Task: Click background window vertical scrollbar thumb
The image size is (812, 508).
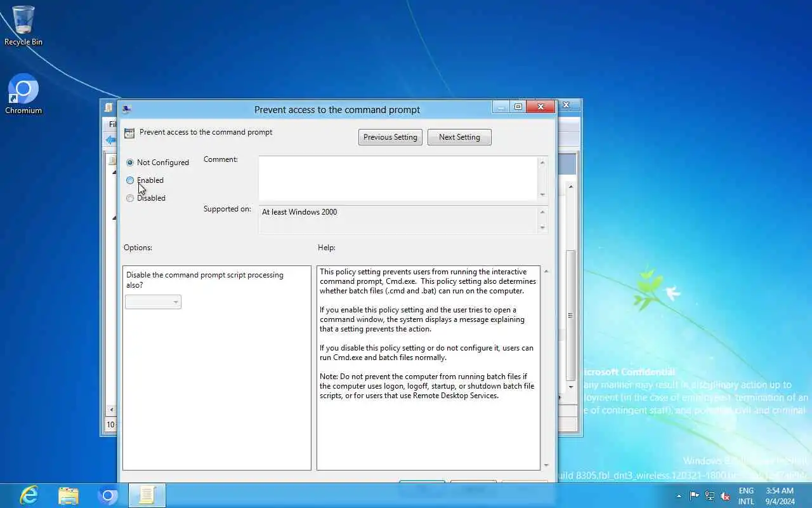Action: tap(571, 315)
